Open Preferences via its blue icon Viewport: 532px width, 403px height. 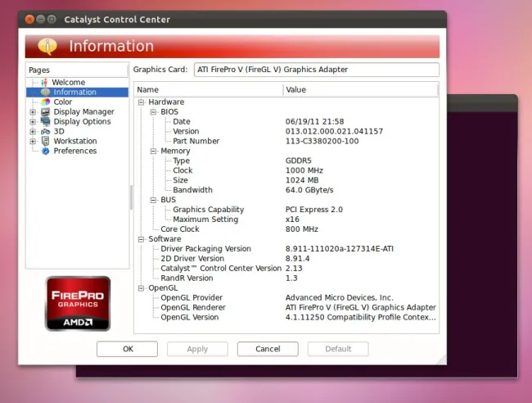point(46,152)
